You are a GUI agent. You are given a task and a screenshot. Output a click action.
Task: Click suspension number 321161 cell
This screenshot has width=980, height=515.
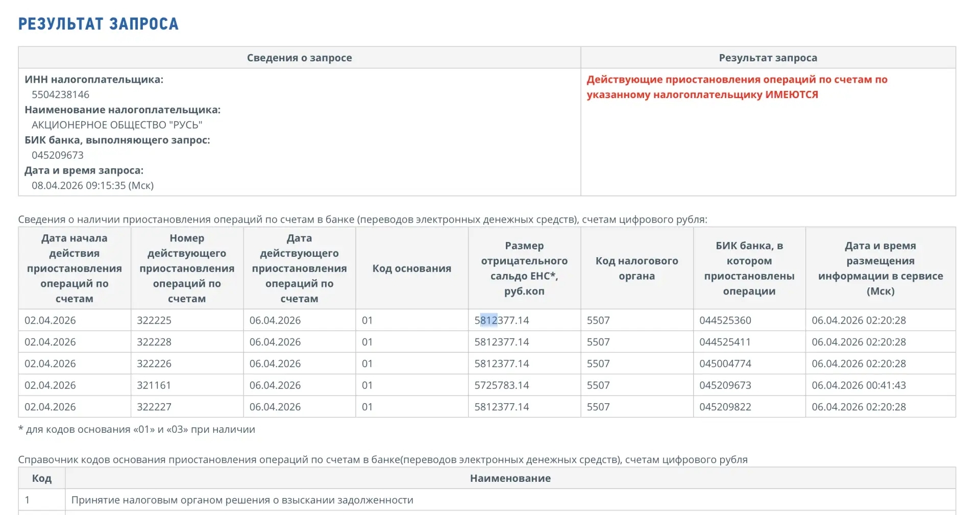154,385
